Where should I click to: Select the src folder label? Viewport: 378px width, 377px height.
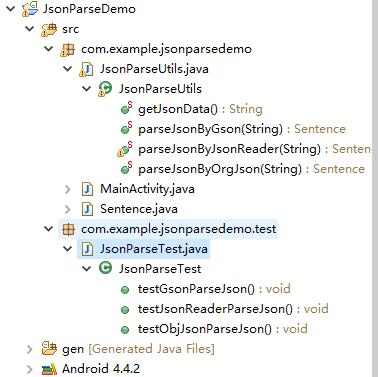click(x=70, y=29)
